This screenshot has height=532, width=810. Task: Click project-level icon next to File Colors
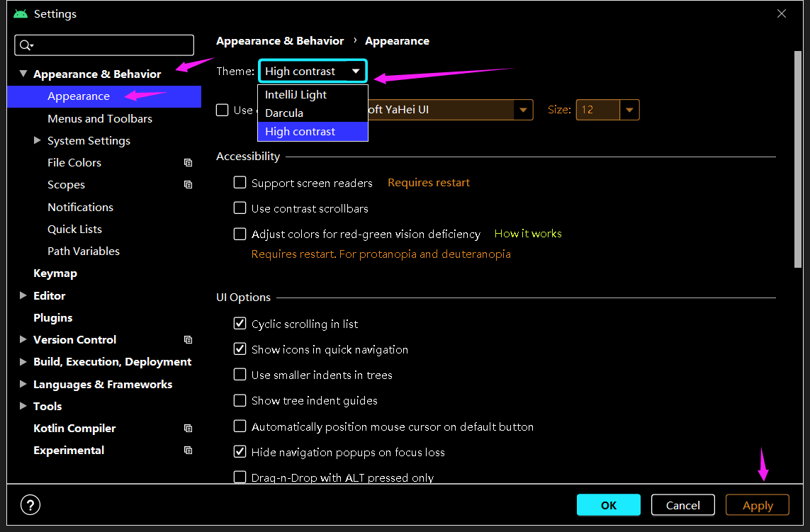188,163
